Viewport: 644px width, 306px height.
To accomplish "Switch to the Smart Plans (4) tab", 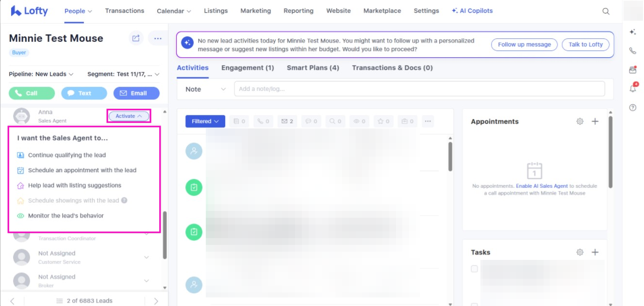I will (313, 68).
